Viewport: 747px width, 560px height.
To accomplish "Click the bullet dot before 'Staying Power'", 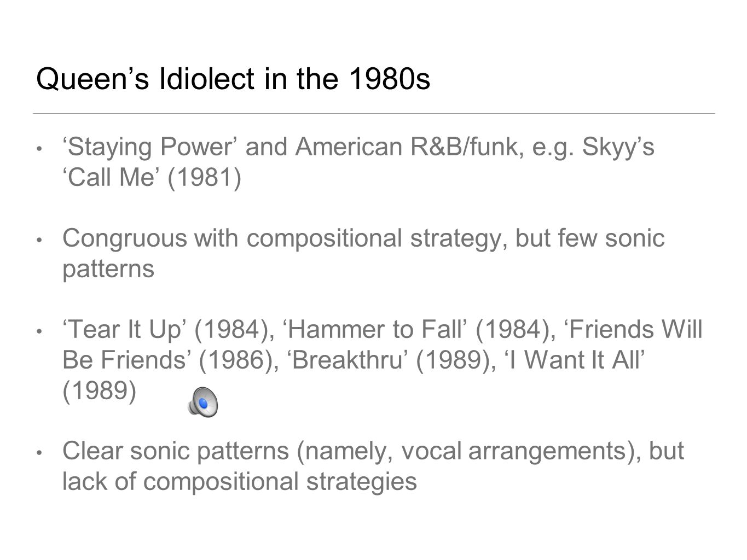I will [x=38, y=148].
